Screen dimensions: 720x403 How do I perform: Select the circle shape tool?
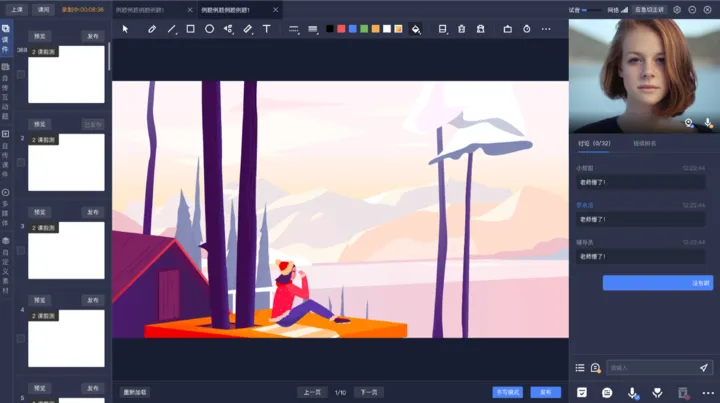click(209, 29)
